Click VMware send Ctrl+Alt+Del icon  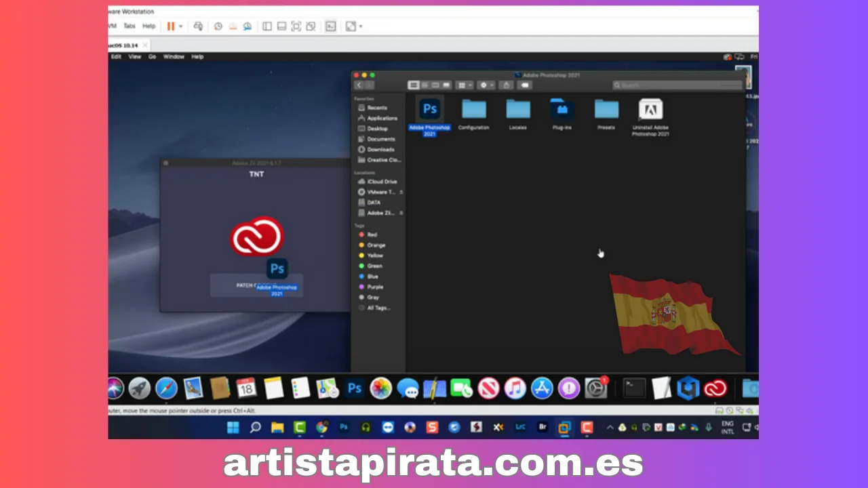point(198,26)
